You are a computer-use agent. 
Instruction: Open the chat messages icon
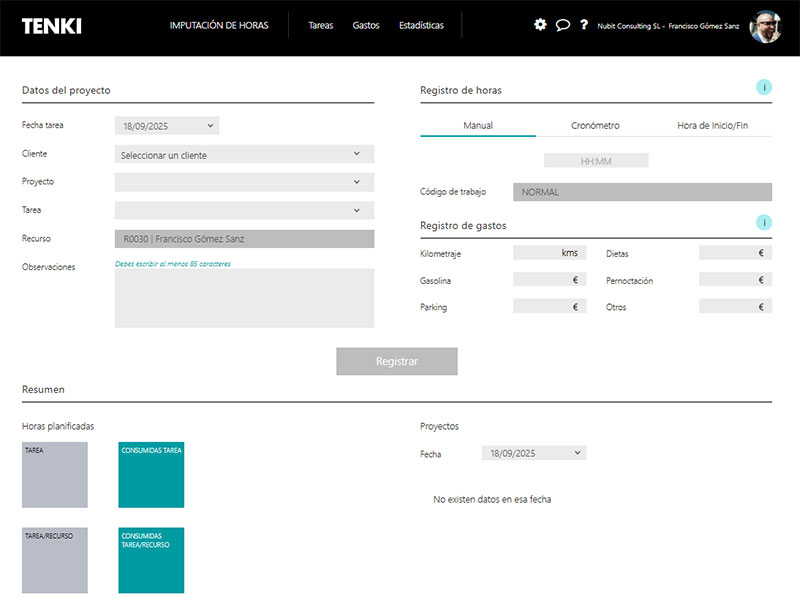pyautogui.click(x=563, y=25)
